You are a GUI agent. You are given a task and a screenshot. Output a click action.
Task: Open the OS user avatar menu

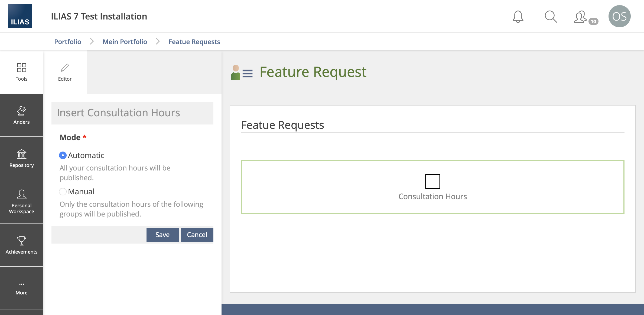pos(619,16)
